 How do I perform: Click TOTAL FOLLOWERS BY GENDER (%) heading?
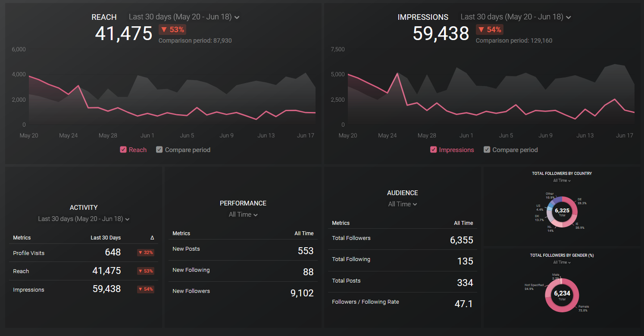pos(562,255)
